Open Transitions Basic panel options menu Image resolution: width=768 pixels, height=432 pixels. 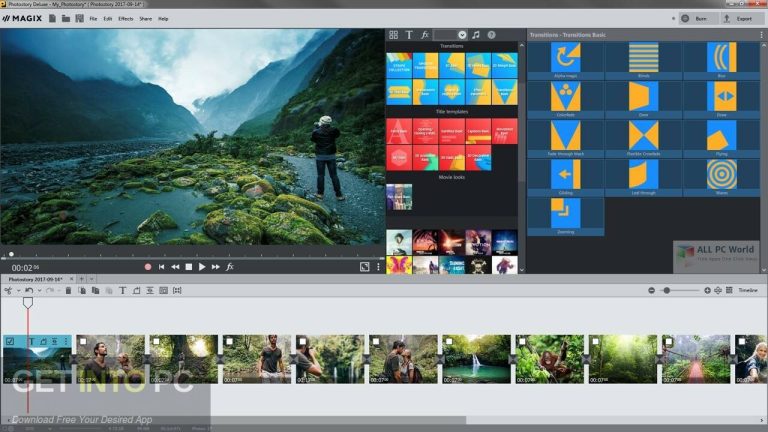[761, 35]
